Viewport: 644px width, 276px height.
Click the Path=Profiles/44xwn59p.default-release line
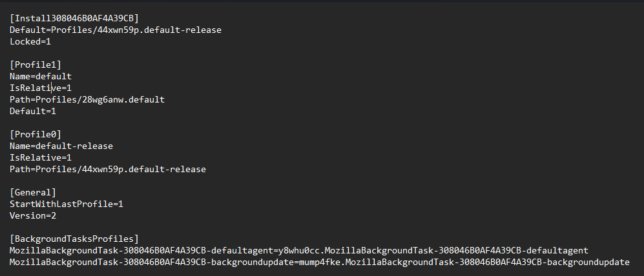coord(107,169)
